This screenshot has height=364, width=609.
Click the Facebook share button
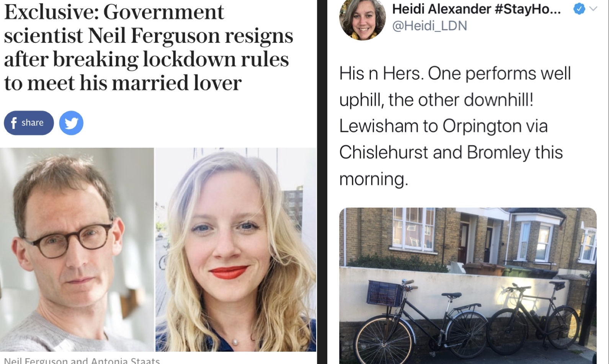click(x=29, y=123)
